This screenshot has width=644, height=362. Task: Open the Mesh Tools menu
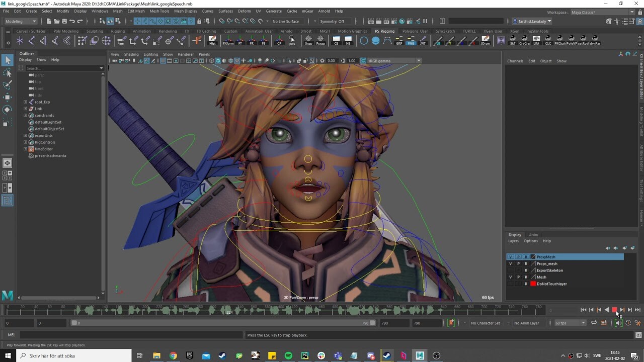[159, 11]
